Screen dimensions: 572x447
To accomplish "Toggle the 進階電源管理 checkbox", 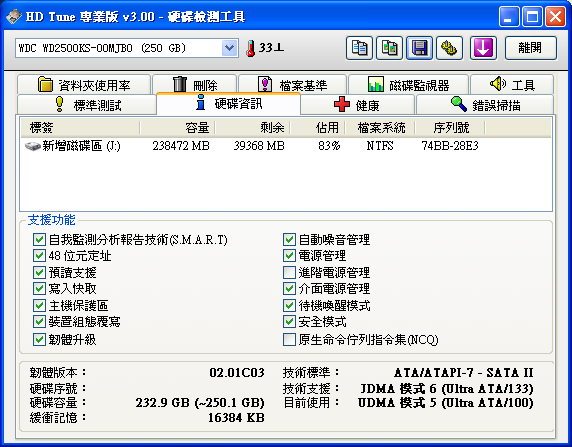I will tap(289, 272).
